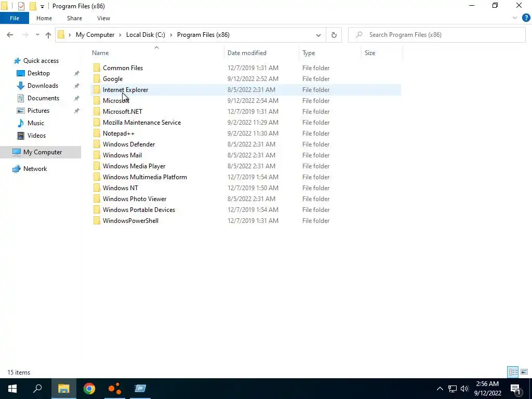532x399 pixels.
Task: Click the Help question mark icon
Action: pyautogui.click(x=526, y=18)
